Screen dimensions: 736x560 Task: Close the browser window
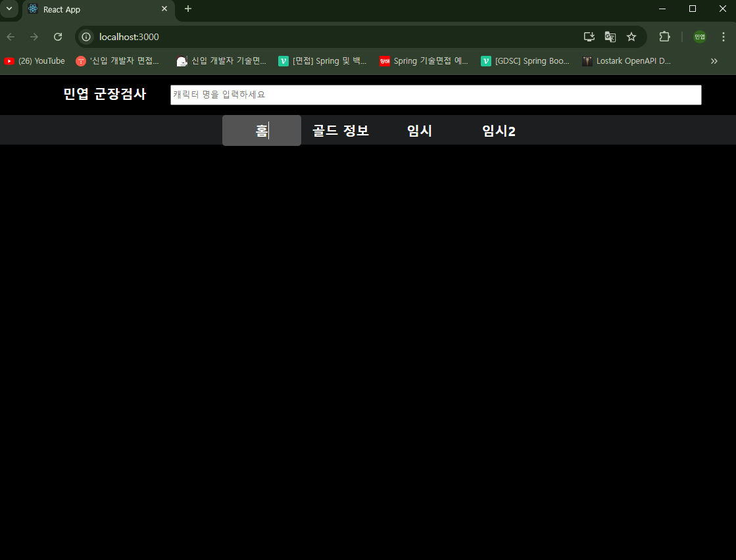(722, 9)
